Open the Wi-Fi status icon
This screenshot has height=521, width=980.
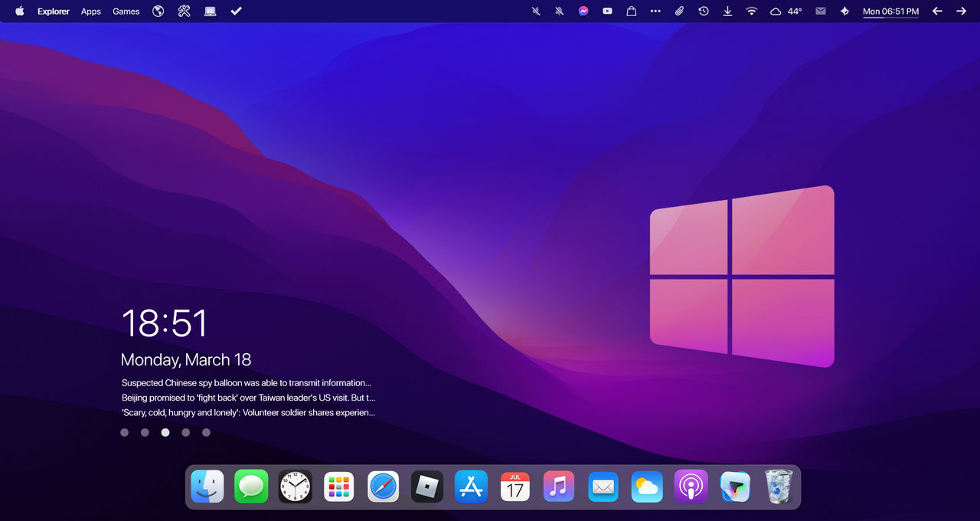(x=752, y=11)
